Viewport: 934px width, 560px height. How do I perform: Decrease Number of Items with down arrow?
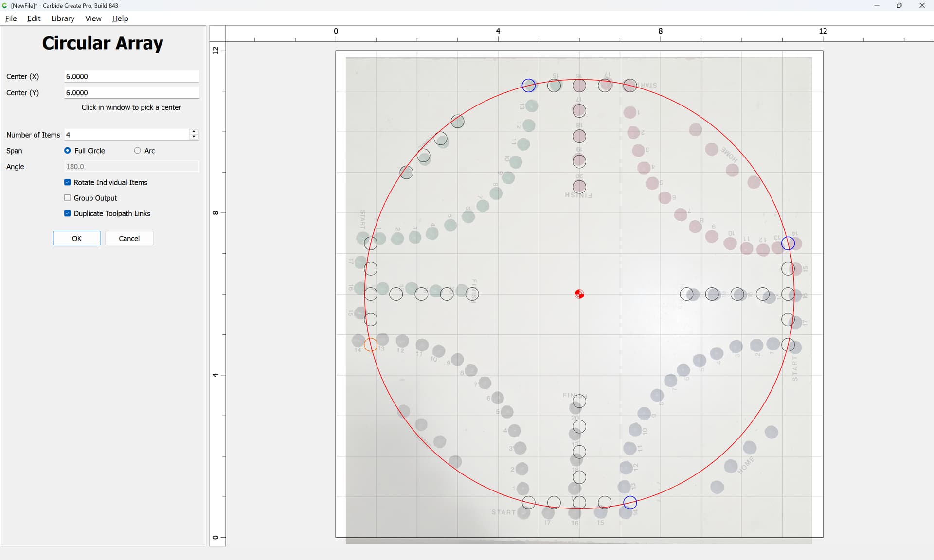194,137
